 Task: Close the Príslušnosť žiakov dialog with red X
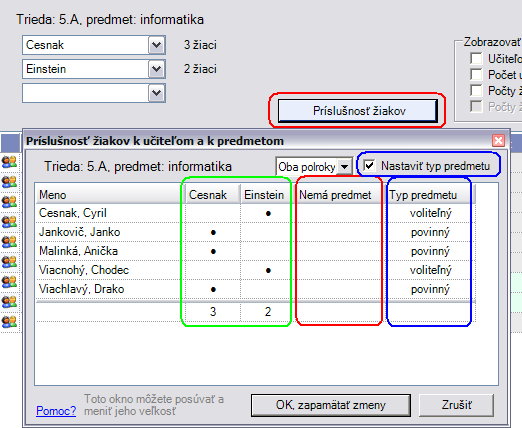pos(498,140)
